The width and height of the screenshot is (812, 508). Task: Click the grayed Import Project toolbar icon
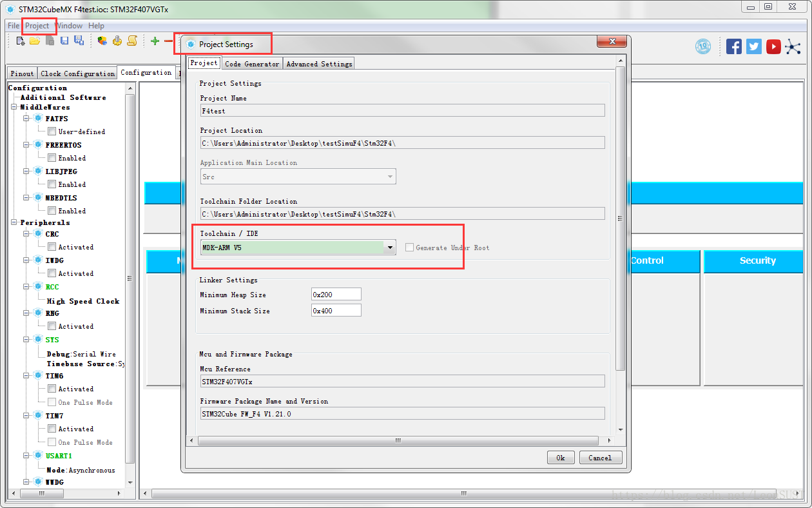tap(50, 41)
